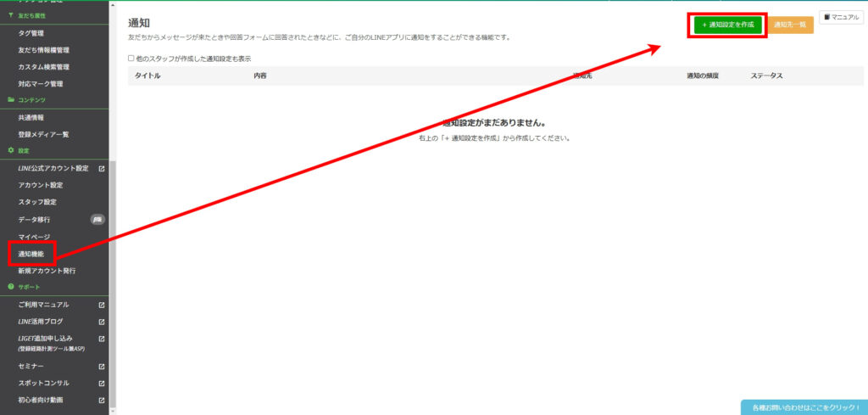Open the マニュアル button at top right
This screenshot has width=868, height=415.
[x=840, y=17]
